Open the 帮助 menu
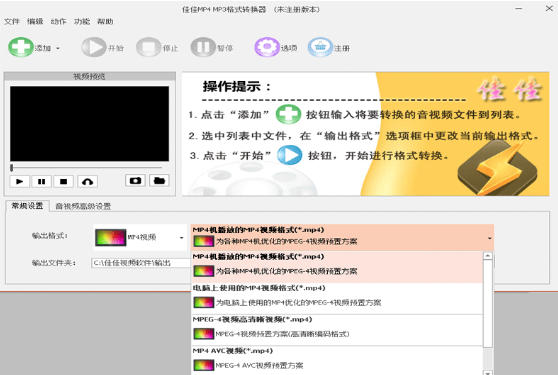 pyautogui.click(x=105, y=21)
